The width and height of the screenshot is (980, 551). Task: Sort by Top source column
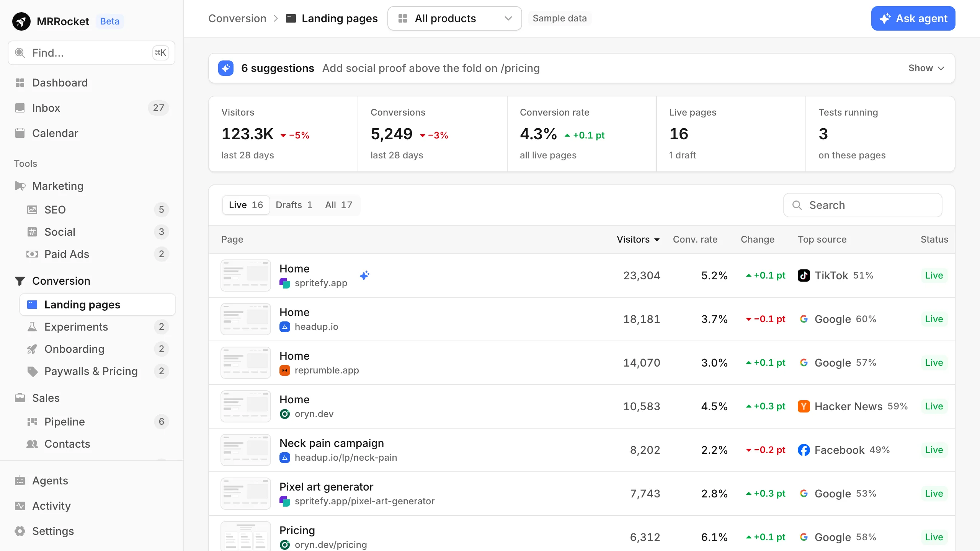click(x=822, y=240)
